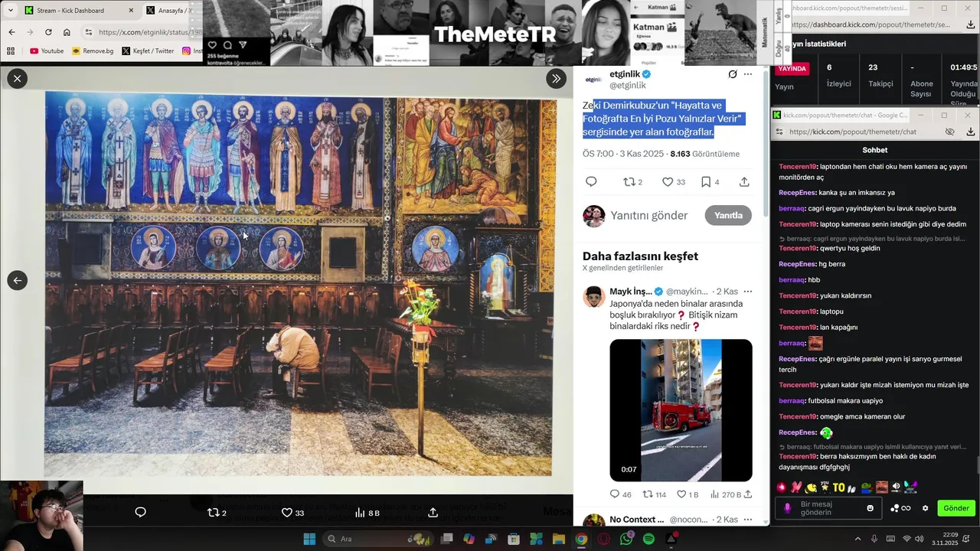The height and width of the screenshot is (551, 980).
Task: Reply icon on photo viewer bottom bar
Action: click(x=140, y=512)
